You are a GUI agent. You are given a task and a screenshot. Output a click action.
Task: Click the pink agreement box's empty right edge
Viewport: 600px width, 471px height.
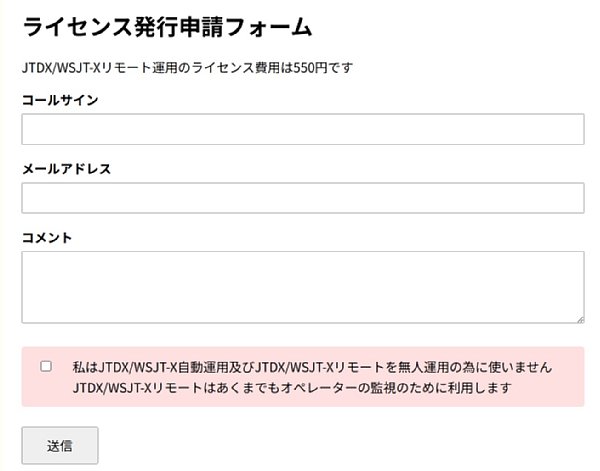pos(569,377)
